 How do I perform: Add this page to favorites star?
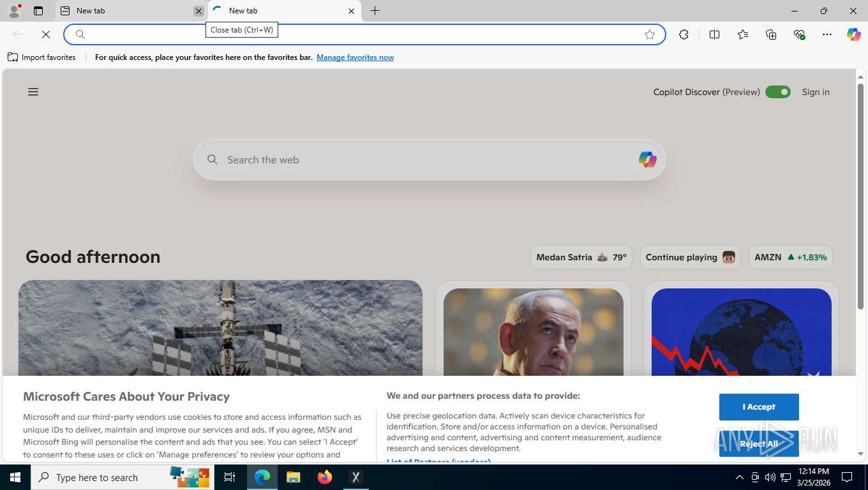[650, 34]
